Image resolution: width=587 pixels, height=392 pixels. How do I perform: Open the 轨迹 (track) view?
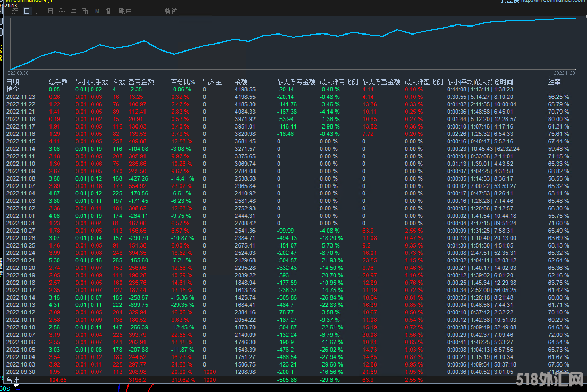coord(171,11)
